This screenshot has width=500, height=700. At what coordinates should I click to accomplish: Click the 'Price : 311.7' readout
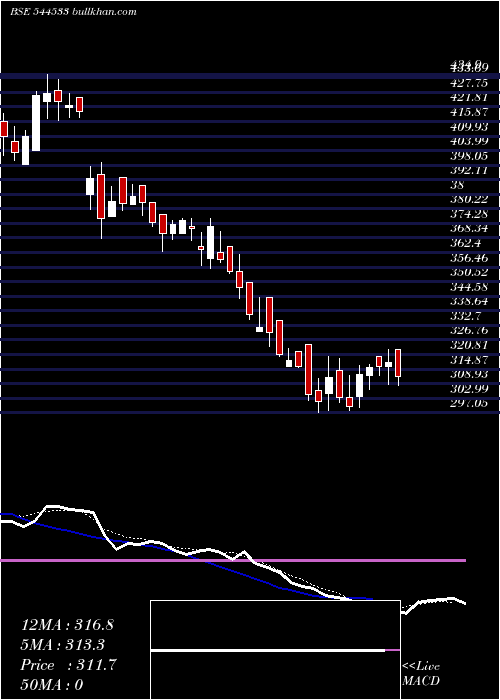point(68,665)
